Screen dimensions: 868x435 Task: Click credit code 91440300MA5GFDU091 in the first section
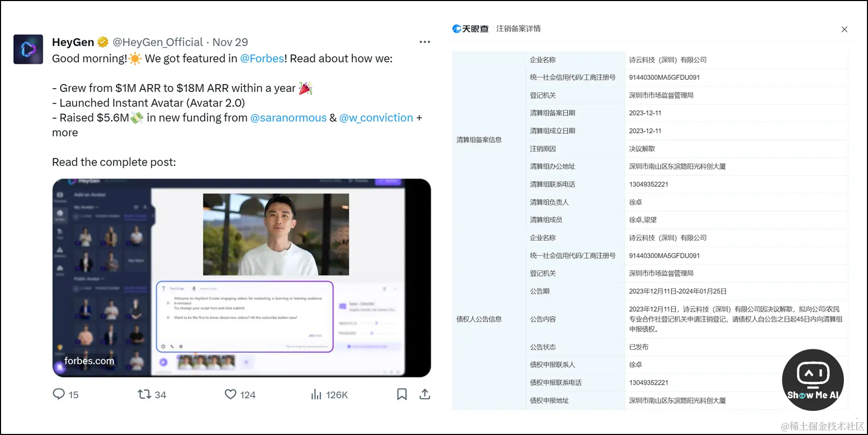664,77
